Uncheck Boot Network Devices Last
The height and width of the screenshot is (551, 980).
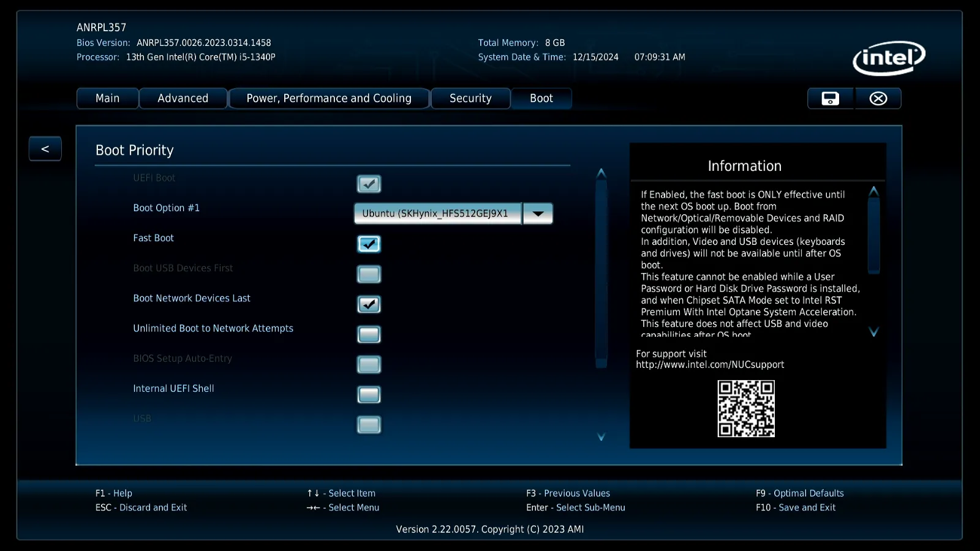[x=369, y=304]
